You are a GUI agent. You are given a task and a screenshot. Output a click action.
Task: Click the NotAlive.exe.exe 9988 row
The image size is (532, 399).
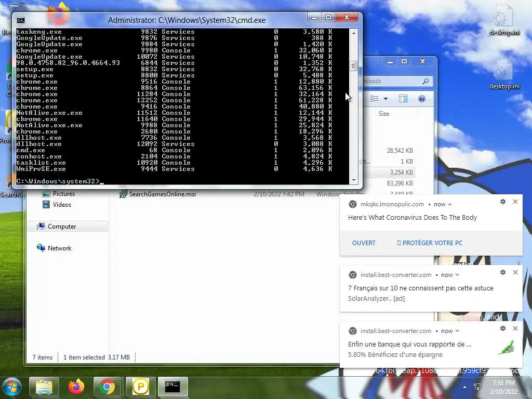[174, 125]
